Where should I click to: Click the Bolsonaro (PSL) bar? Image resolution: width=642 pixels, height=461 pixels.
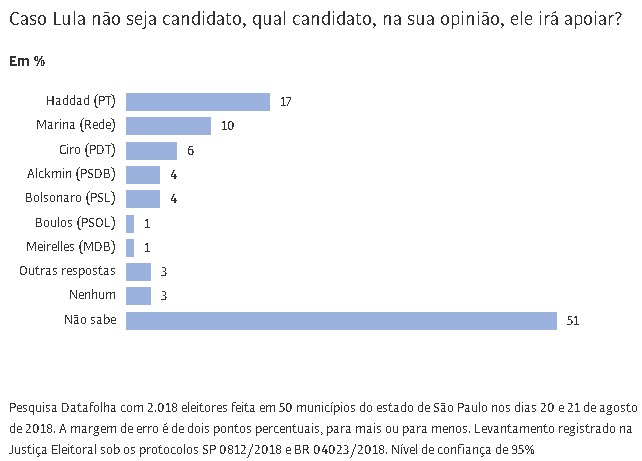pyautogui.click(x=143, y=198)
